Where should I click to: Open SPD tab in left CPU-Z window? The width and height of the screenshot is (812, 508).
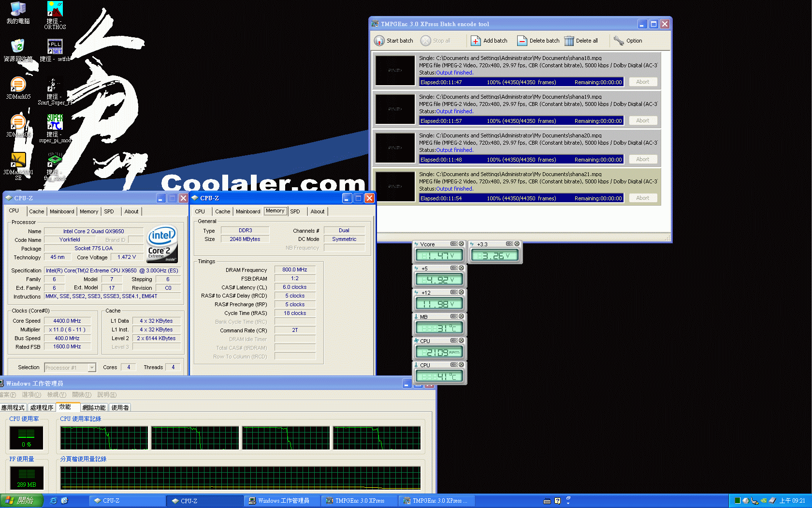(x=109, y=211)
